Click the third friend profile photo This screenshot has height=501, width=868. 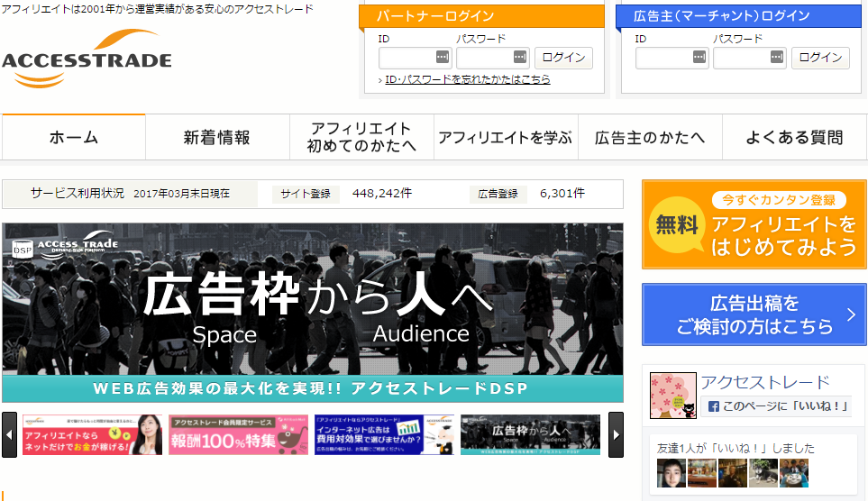[733, 473]
